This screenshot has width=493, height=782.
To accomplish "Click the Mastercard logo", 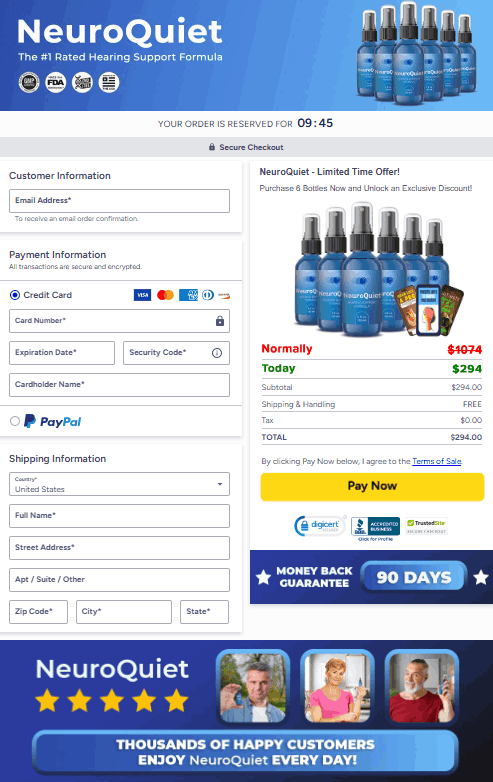I will 165,295.
